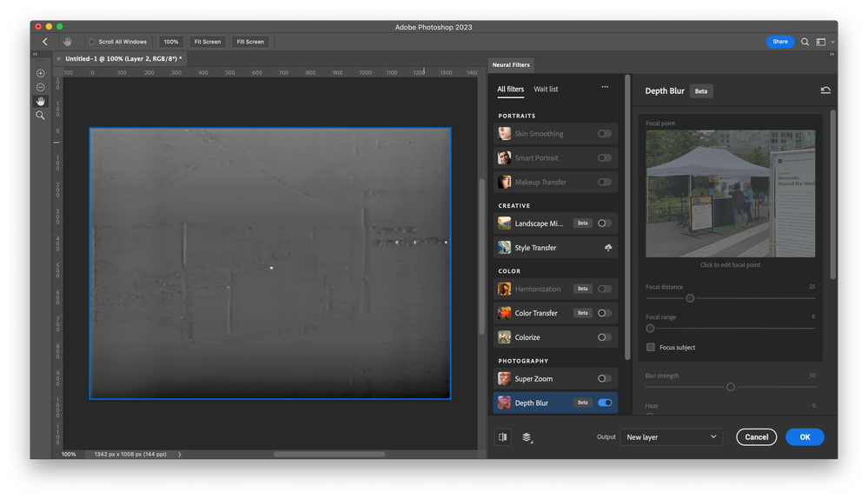Switch to the Wait list tab
868x499 pixels.
point(546,90)
